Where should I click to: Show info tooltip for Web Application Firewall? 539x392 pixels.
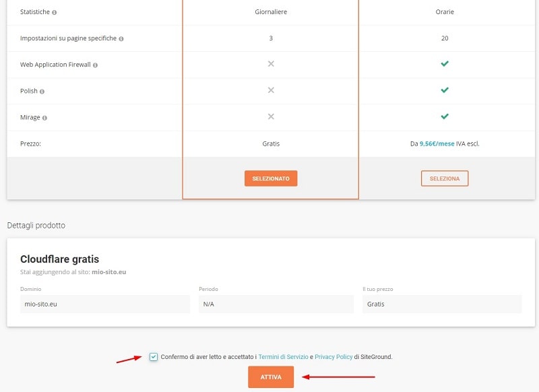(95, 65)
